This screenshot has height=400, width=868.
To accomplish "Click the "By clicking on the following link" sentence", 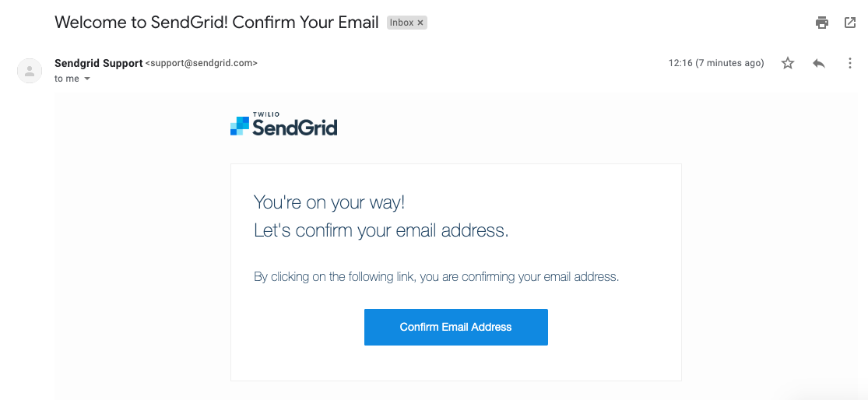I will (436, 276).
